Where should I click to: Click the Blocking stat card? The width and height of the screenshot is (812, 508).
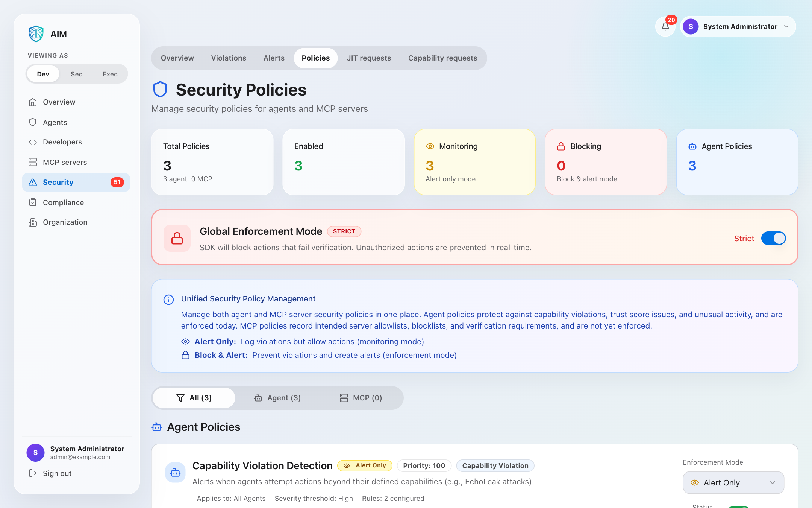click(x=606, y=162)
